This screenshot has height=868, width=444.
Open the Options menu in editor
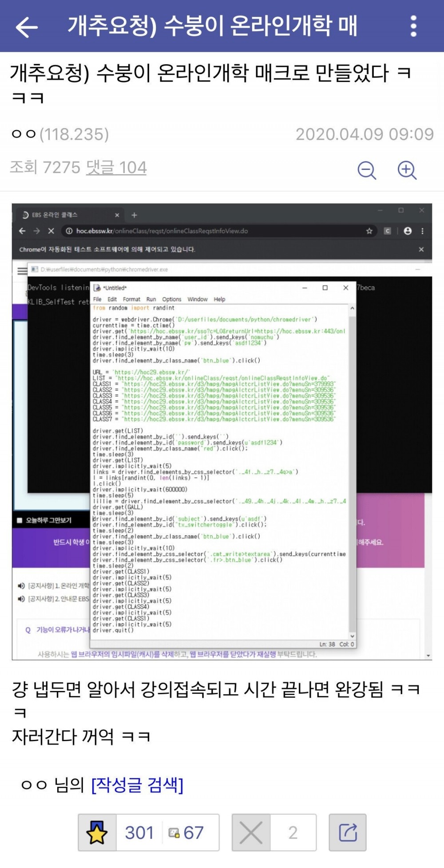(171, 299)
